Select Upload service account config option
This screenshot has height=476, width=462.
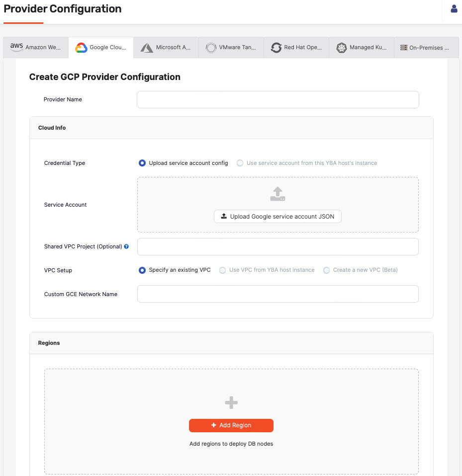pos(142,163)
